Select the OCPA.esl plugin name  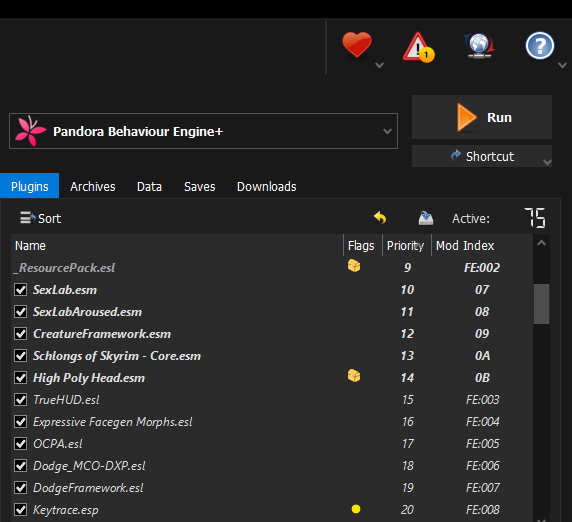point(58,444)
